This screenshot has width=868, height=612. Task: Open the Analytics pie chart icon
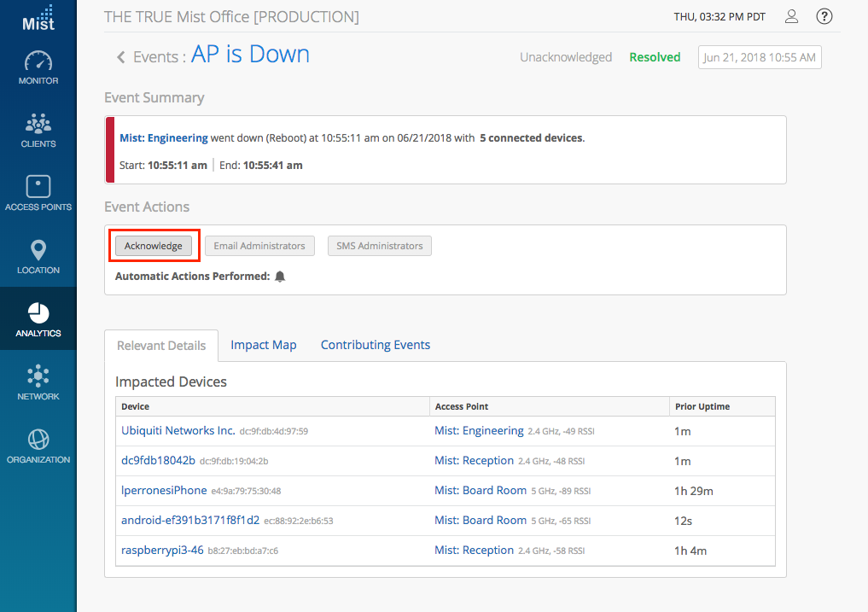(x=38, y=313)
